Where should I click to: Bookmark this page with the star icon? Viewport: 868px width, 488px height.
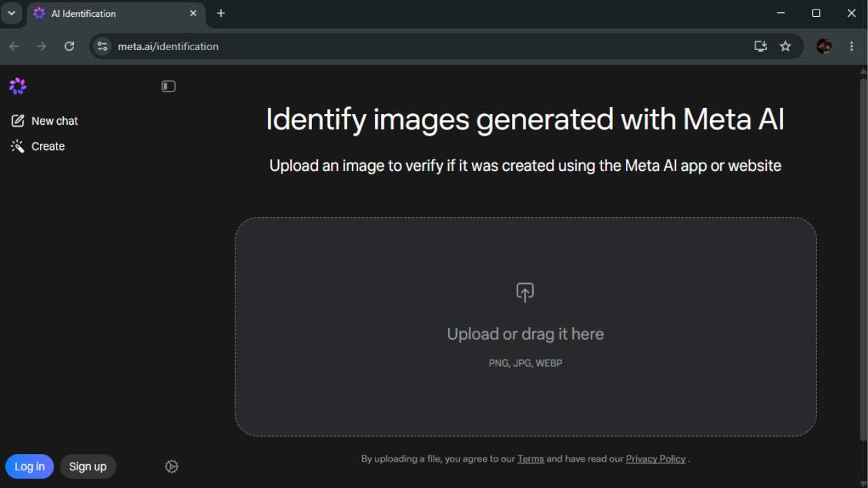click(785, 46)
